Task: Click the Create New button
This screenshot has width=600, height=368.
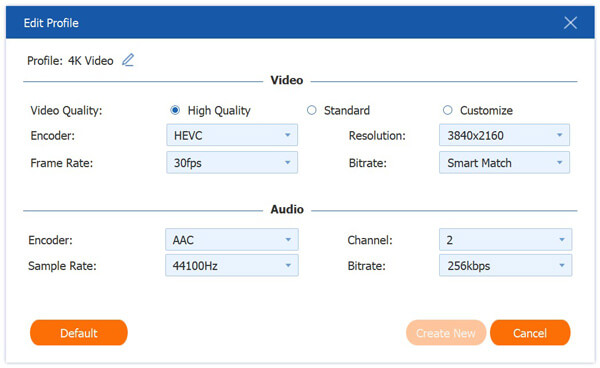Action: pyautogui.click(x=446, y=333)
